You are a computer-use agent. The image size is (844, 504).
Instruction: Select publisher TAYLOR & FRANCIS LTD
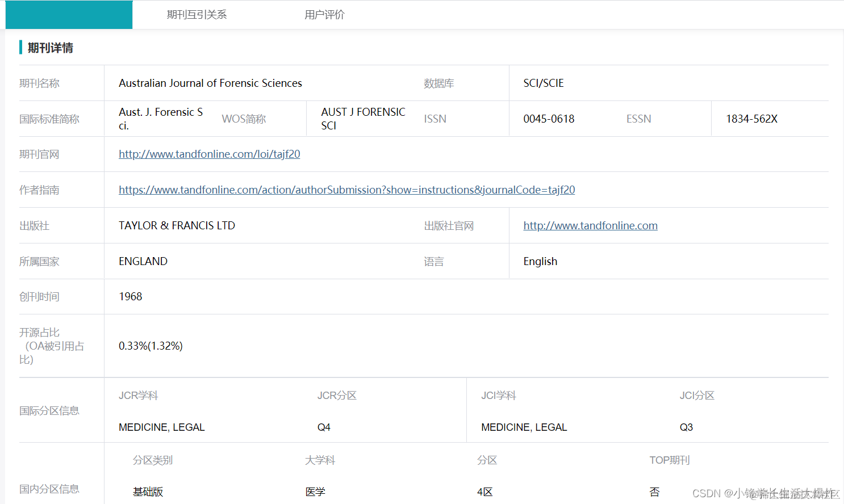coord(177,225)
